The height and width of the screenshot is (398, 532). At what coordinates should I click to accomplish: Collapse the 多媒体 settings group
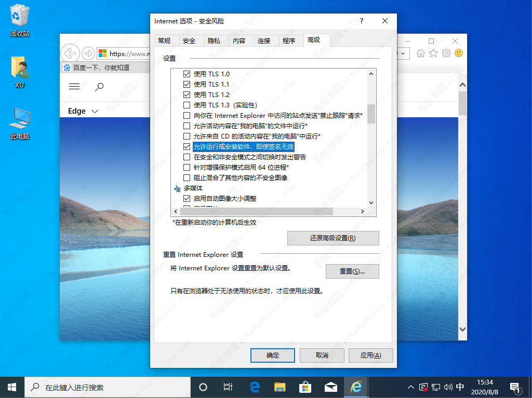click(x=177, y=188)
